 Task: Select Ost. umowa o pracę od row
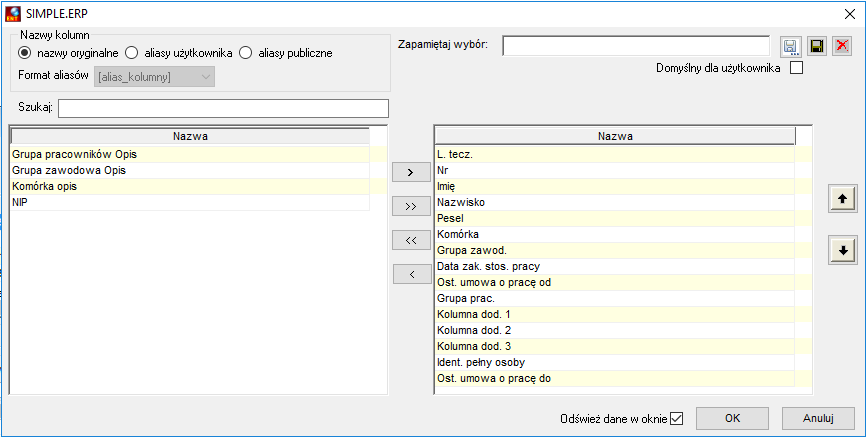615,283
